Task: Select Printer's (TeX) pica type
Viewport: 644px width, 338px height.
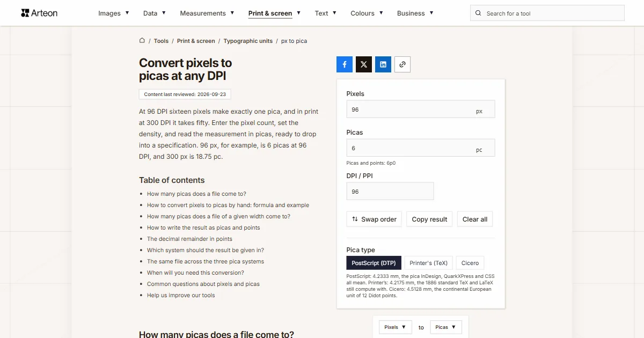Action: click(x=428, y=263)
